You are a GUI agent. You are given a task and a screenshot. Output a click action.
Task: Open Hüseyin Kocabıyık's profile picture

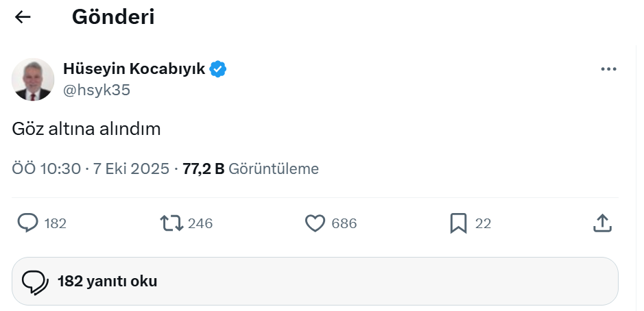(x=33, y=79)
